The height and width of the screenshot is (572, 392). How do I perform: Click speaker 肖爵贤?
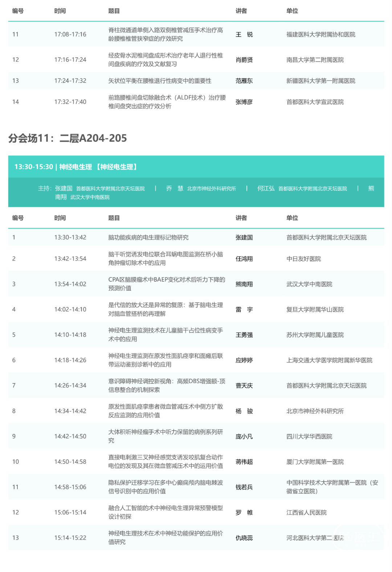(244, 60)
